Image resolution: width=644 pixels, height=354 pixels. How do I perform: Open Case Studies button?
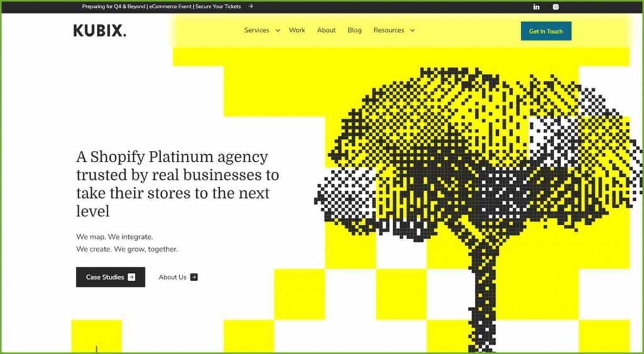coord(111,277)
